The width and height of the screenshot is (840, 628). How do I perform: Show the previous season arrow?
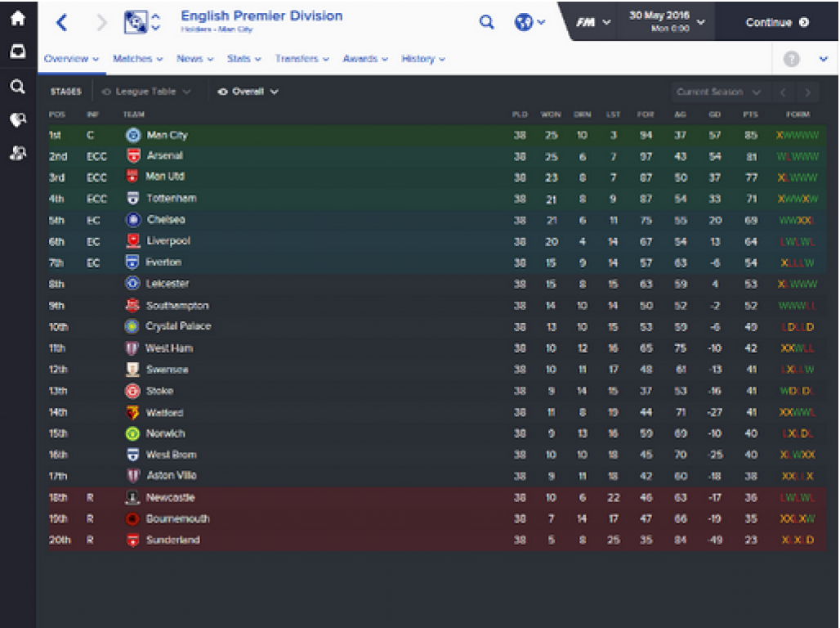point(783,92)
